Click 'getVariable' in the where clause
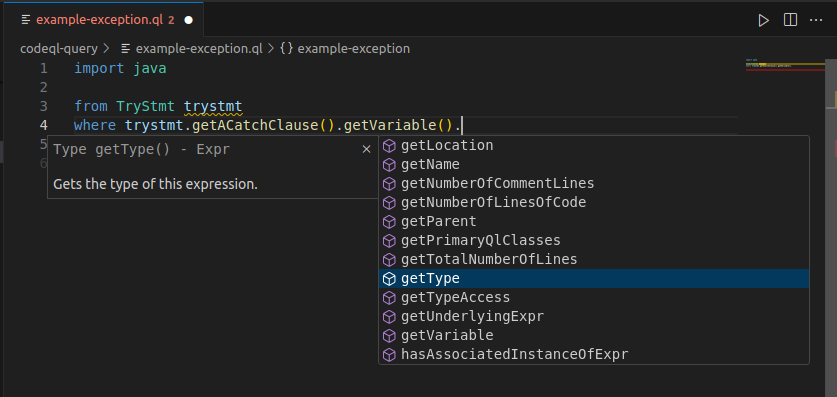Viewport: 837px width, 397px height. 390,125
